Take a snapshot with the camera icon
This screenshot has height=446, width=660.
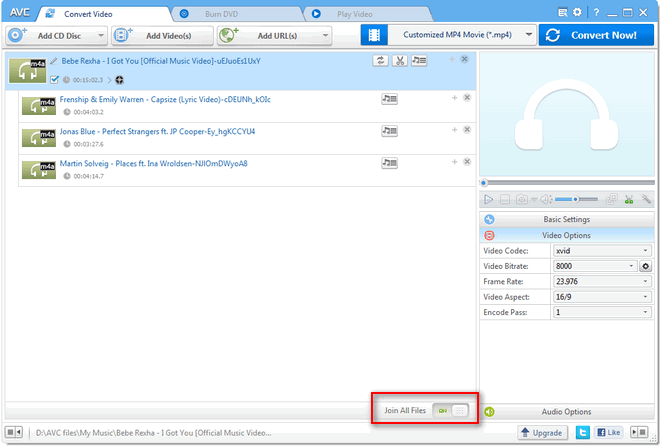(x=522, y=199)
